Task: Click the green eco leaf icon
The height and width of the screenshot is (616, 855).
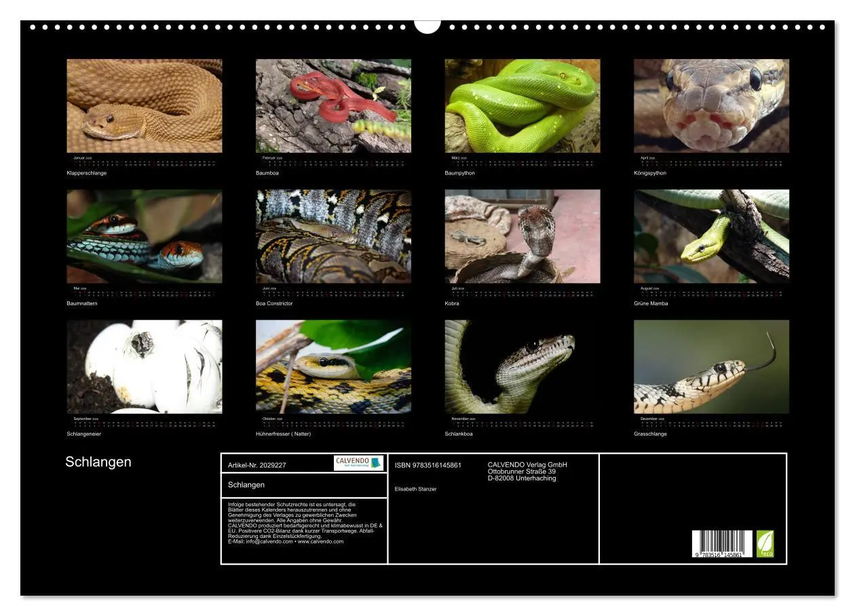Action: pyautogui.click(x=765, y=543)
